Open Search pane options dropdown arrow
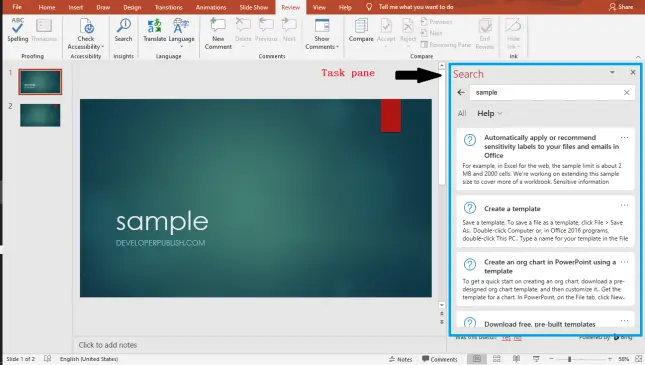 pyautogui.click(x=612, y=72)
